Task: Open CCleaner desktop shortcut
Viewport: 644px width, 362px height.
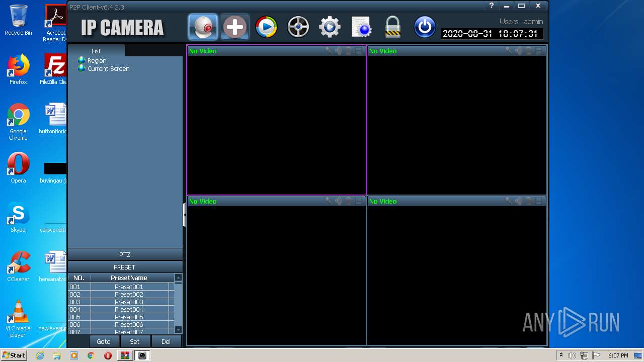Action: (18, 267)
